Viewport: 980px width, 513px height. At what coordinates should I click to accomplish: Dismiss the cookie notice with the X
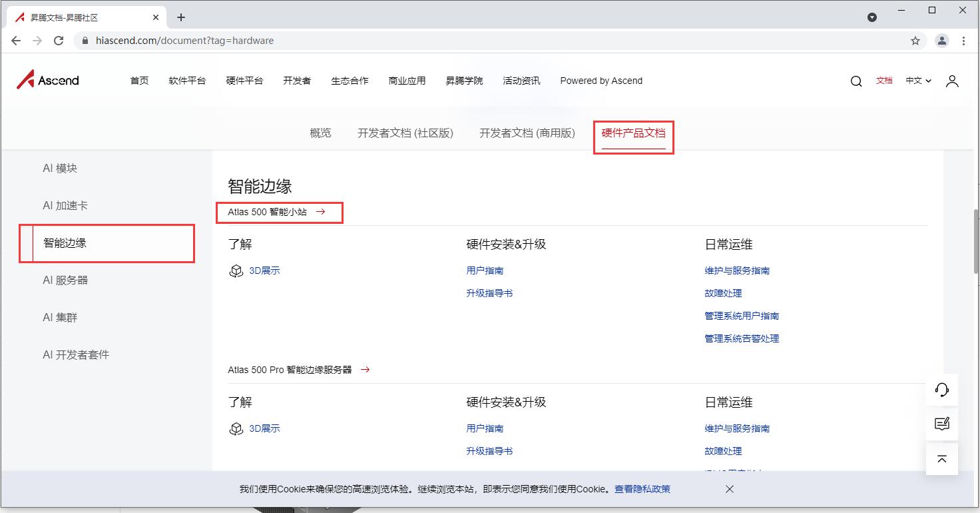pyautogui.click(x=730, y=489)
